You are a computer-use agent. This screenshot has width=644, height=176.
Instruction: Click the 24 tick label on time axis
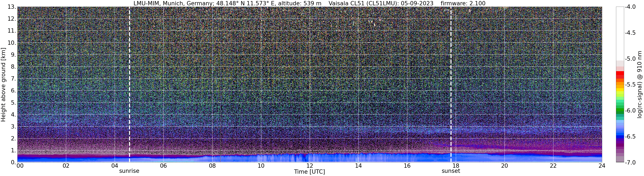point(602,166)
